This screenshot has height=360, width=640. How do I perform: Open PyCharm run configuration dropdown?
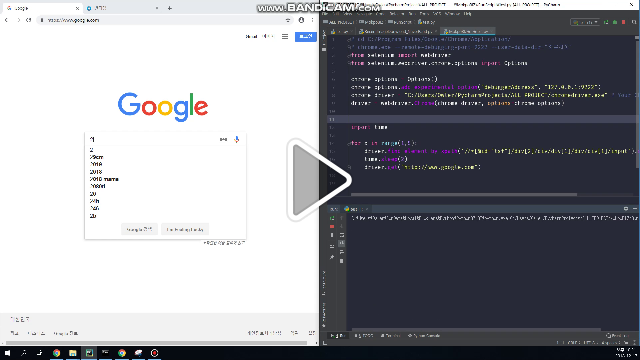click(585, 22)
